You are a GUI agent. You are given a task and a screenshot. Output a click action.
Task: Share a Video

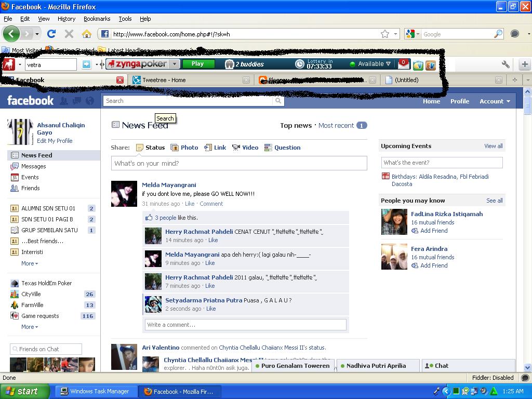tap(245, 148)
